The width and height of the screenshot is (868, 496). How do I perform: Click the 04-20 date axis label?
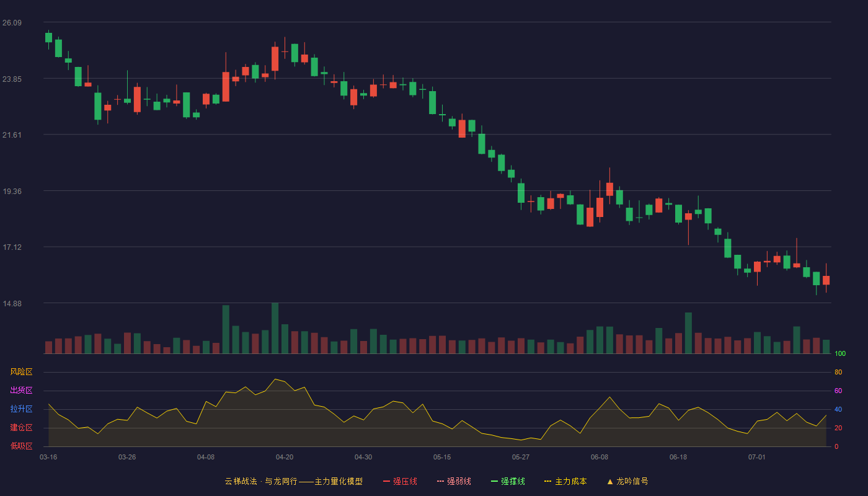coord(285,457)
